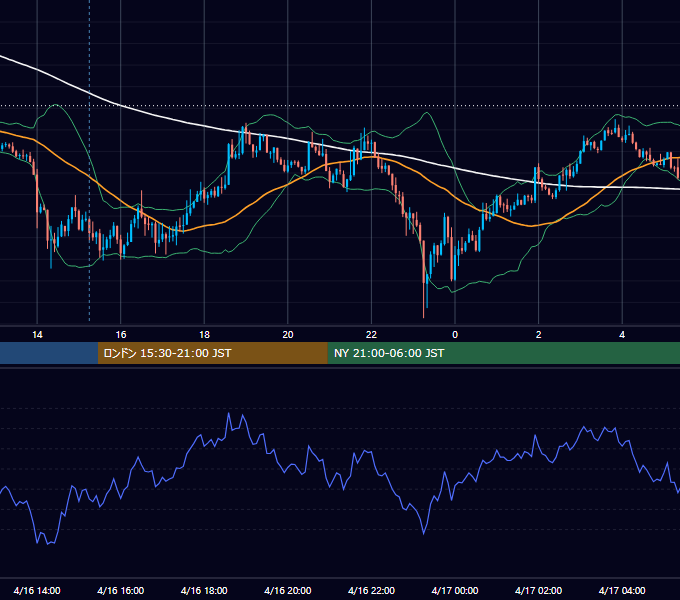Click the 4/16 22:00 label on indicator axis
This screenshot has height=600, width=680.
tap(371, 590)
